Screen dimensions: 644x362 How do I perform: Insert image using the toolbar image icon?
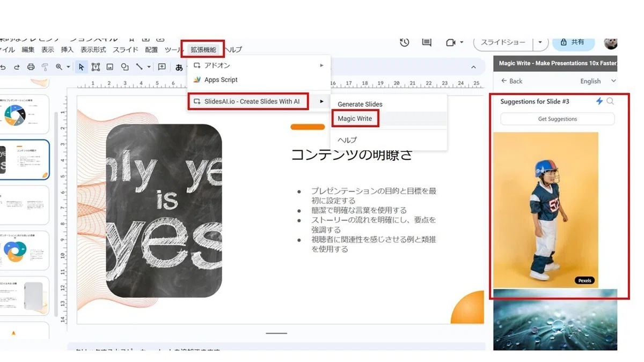110,67
